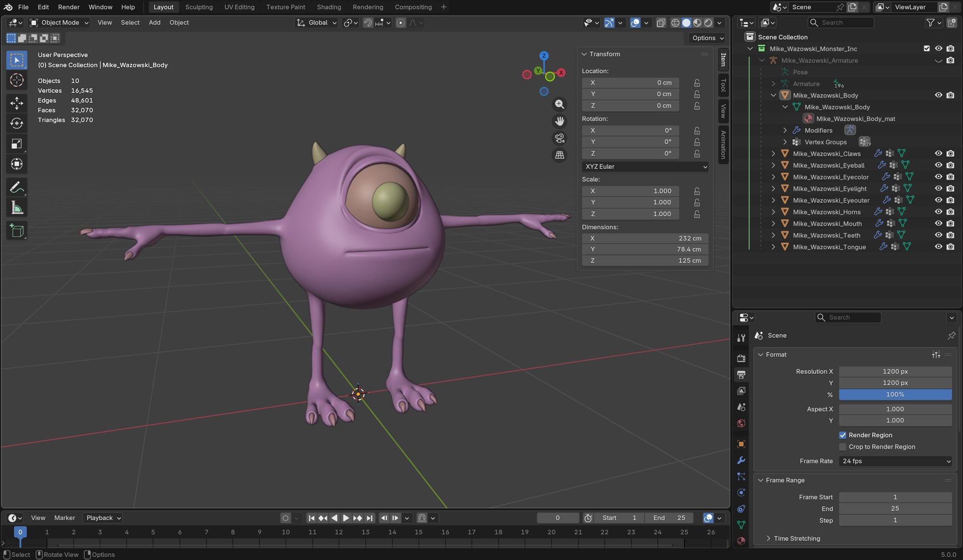Enable the Render Region checkbox
963x560 pixels.
843,435
